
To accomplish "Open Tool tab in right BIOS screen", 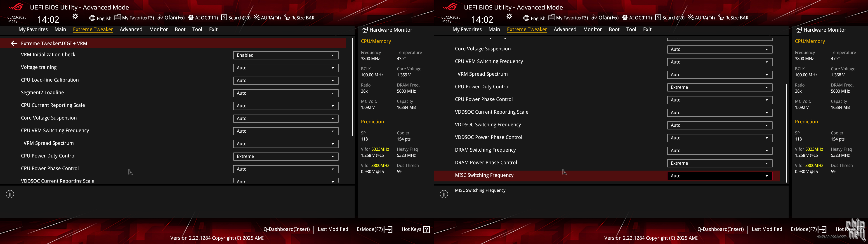I will pyautogui.click(x=631, y=30).
